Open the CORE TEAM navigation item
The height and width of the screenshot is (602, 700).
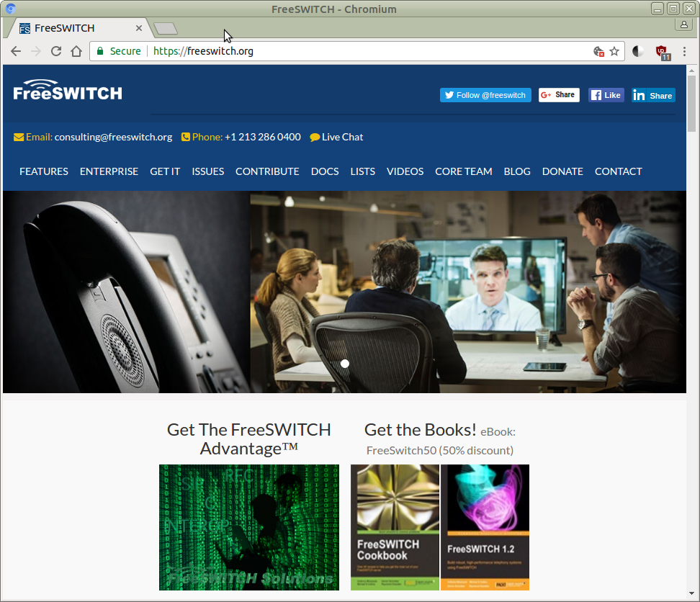click(464, 171)
